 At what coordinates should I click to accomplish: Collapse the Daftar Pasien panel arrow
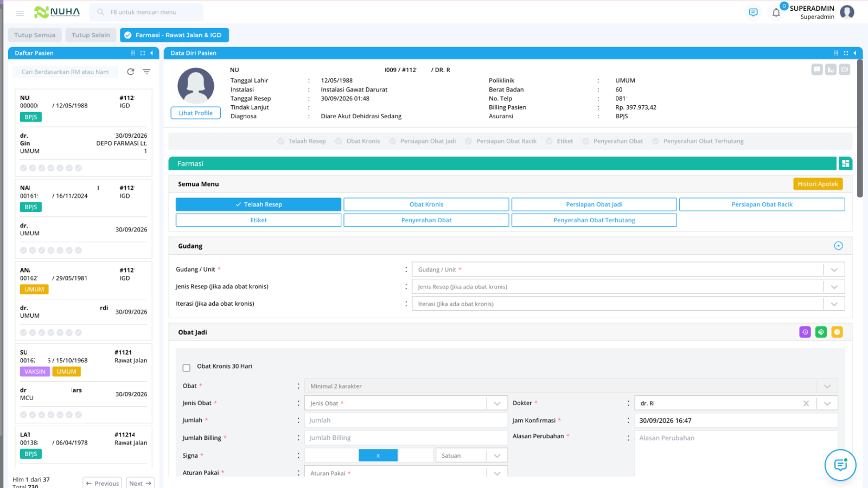(151, 53)
